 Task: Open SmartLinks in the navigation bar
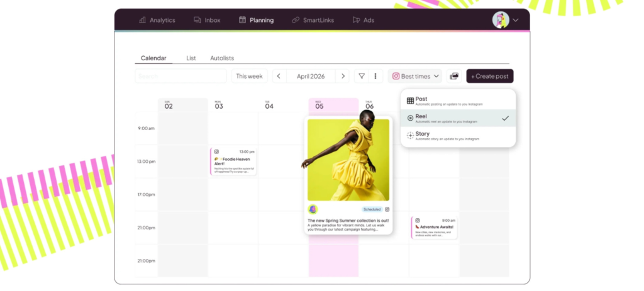point(313,20)
